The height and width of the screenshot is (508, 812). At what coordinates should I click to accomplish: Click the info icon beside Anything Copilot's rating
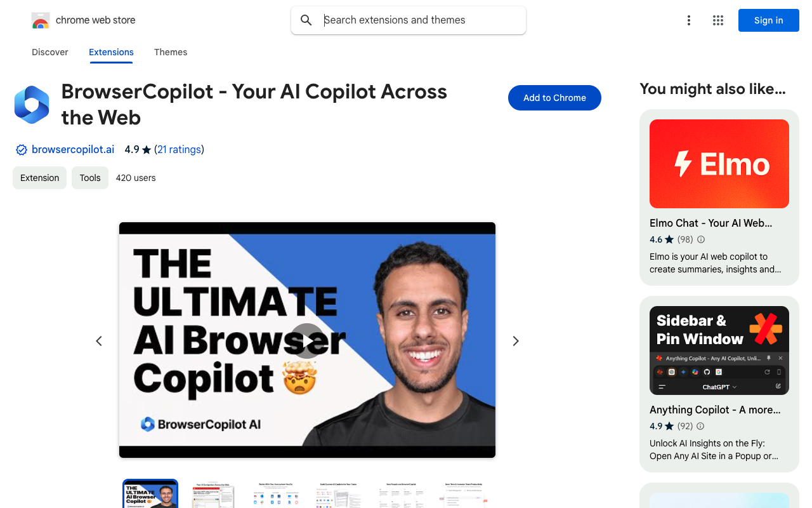(701, 426)
